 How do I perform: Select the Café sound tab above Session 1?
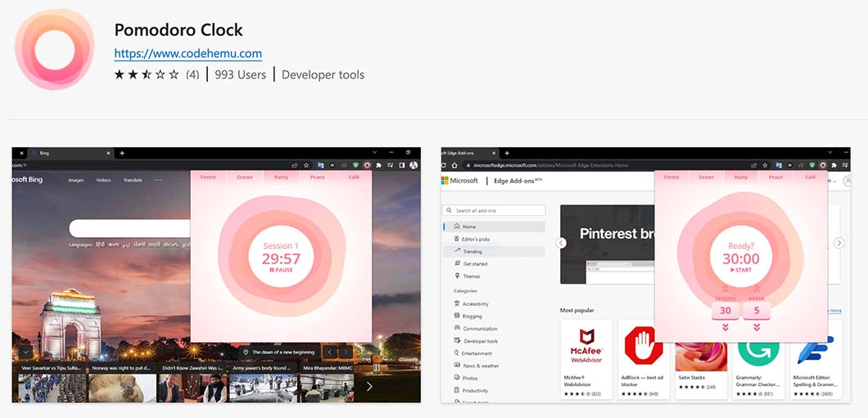354,177
